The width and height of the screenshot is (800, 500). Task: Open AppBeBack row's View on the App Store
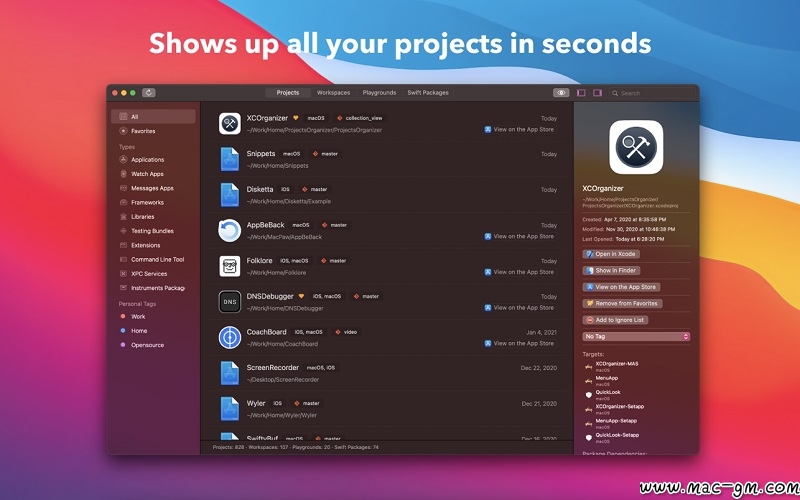(519, 237)
